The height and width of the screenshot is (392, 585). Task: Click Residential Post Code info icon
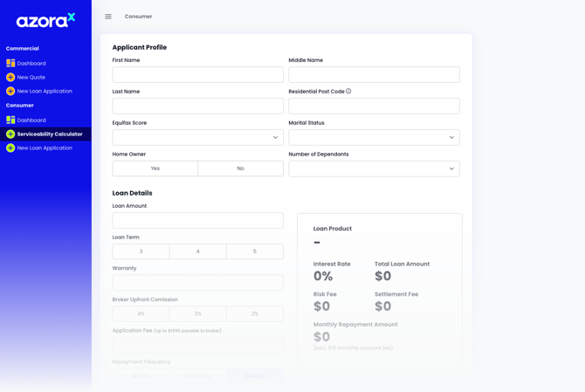(x=348, y=91)
